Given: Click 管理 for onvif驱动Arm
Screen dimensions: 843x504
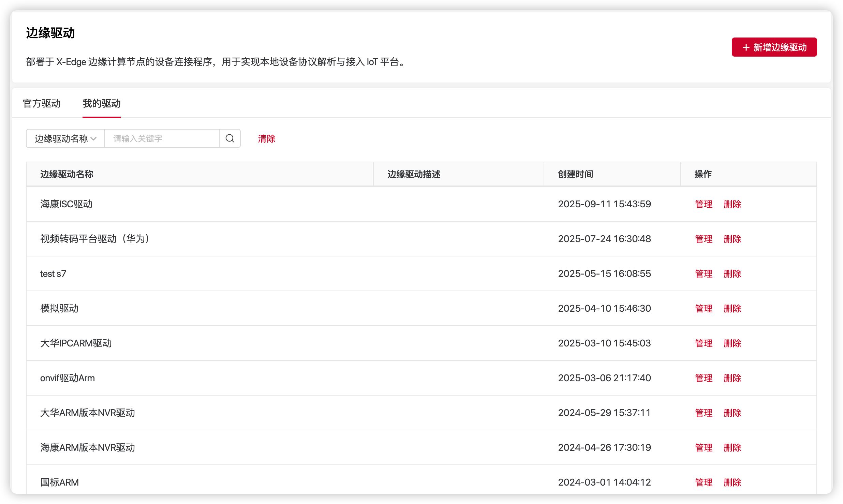Looking at the screenshot, I should [x=704, y=378].
